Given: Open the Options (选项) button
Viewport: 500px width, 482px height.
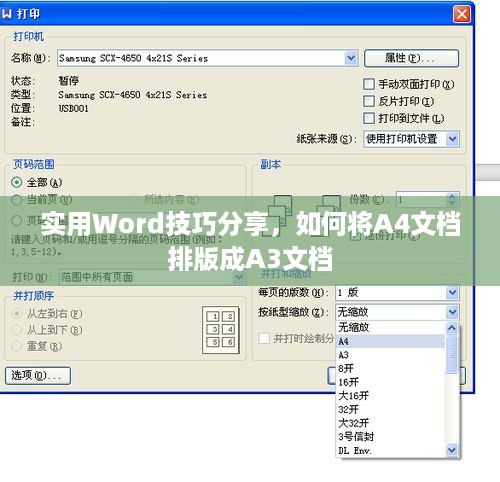Looking at the screenshot, I should coord(38,376).
